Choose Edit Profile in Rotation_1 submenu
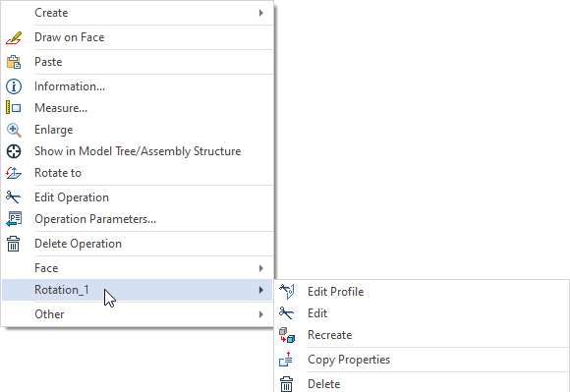 [422, 292]
